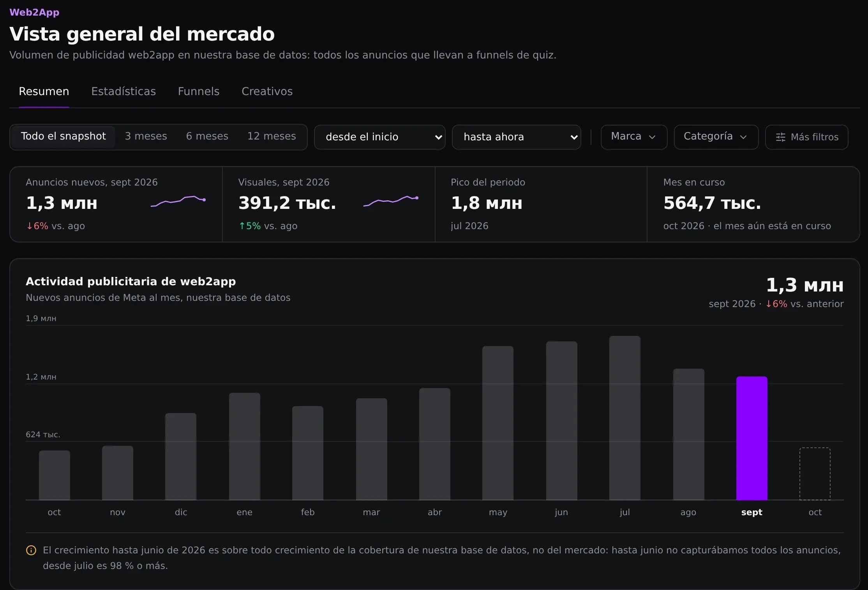Click the may bar in chart
This screenshot has height=590, width=868.
498,423
